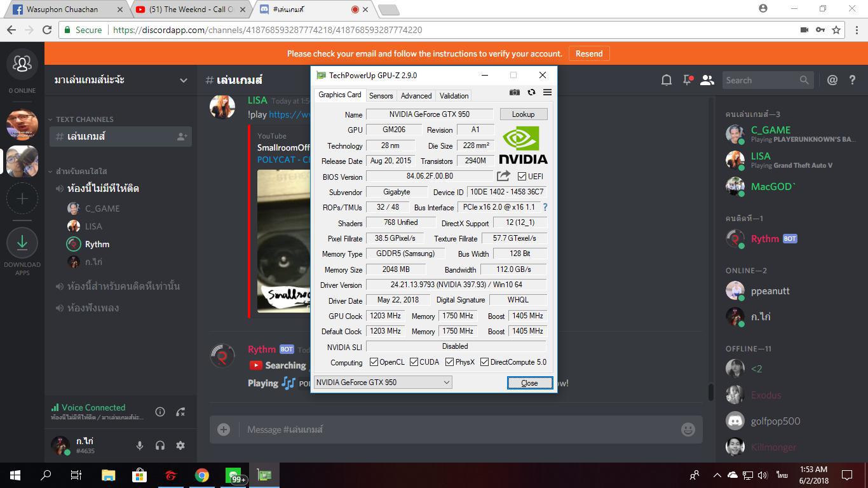The height and width of the screenshot is (488, 868).
Task: Take a GPU-Z screenshot with the camera icon
Action: click(515, 92)
